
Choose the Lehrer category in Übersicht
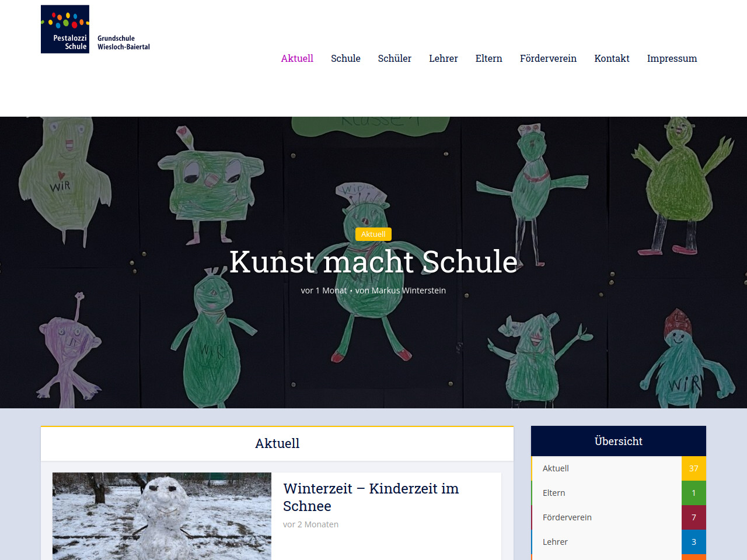point(555,542)
